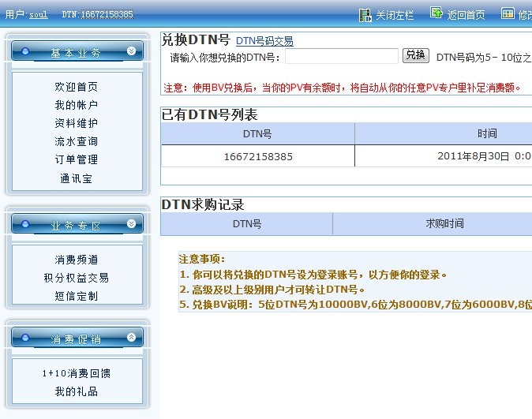The width and height of the screenshot is (532, 419).
Task: Collapse the 业务专区 panel with its chevron
Action: click(131, 223)
